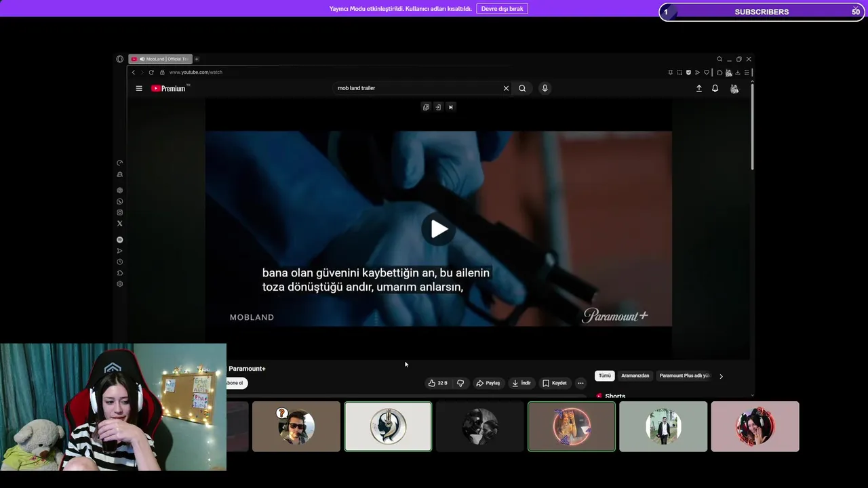
Task: Click the Opera logo menu button
Action: point(120,59)
